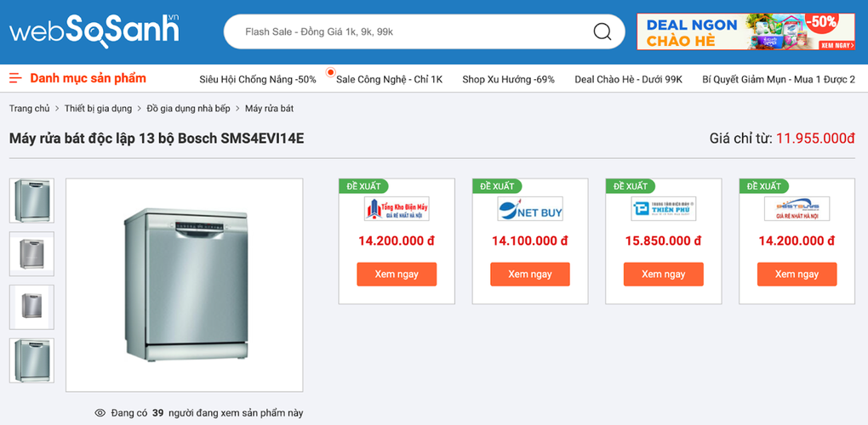The width and height of the screenshot is (868, 425).
Task: Focus the Flash Sale search input field
Action: (408, 32)
